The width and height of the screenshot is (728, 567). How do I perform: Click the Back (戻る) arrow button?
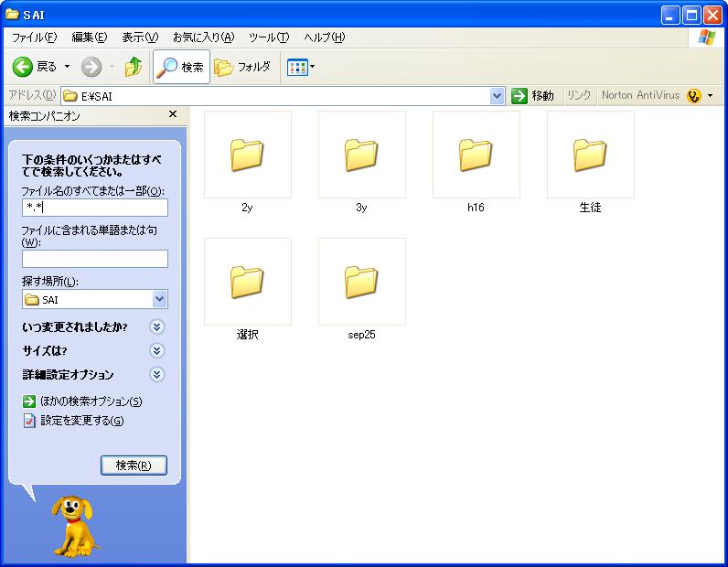click(x=24, y=67)
